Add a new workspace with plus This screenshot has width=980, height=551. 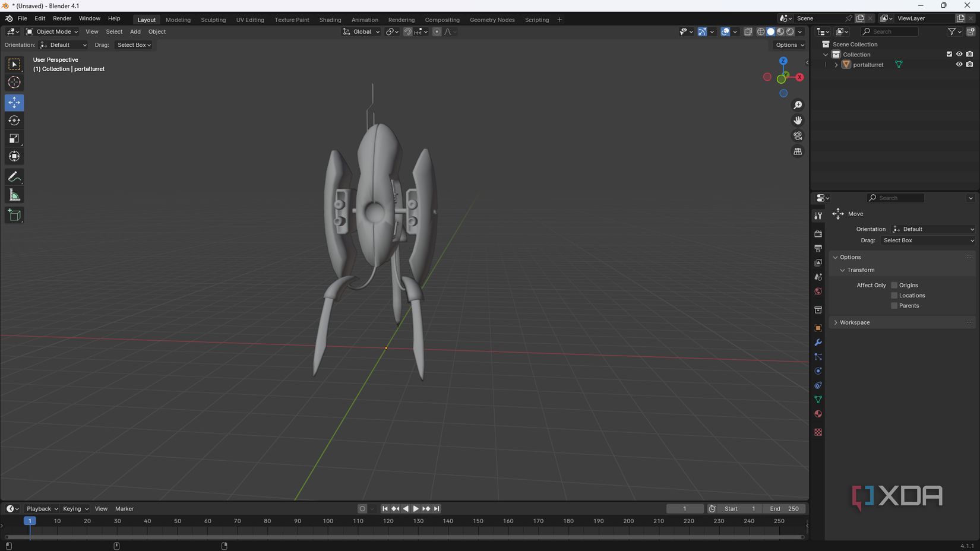click(559, 20)
